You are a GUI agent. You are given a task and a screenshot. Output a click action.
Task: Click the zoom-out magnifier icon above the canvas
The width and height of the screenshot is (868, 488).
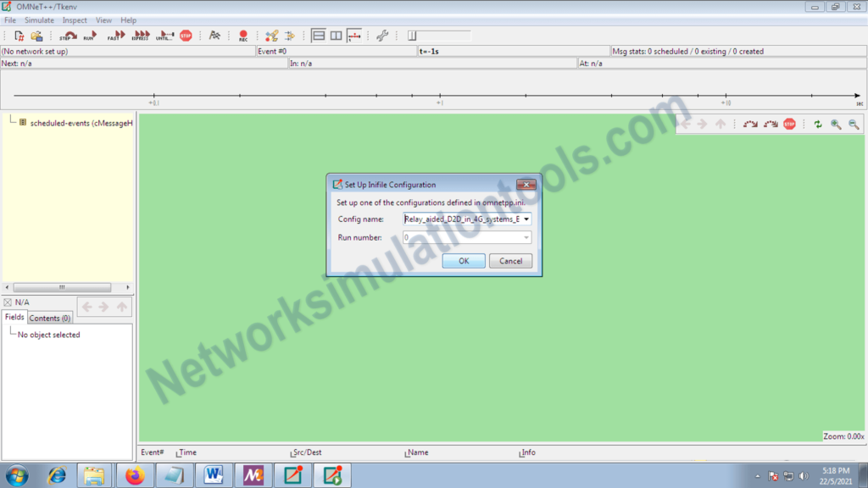[x=854, y=124]
